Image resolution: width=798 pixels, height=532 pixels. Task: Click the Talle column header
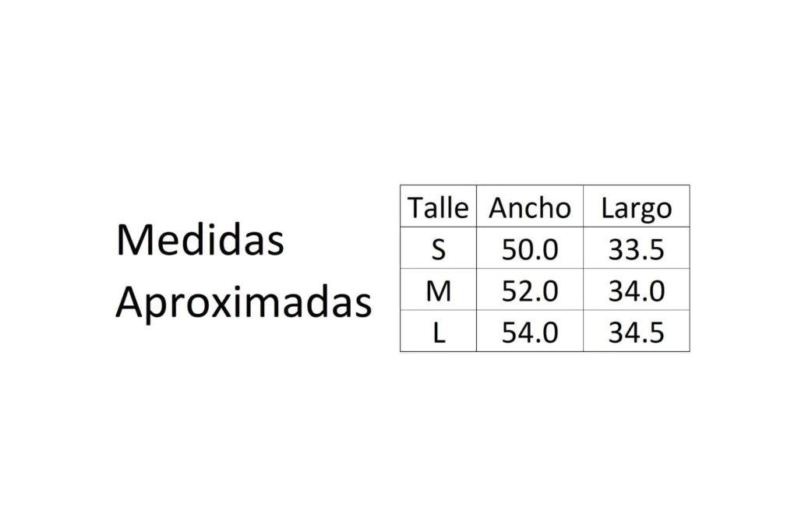(x=438, y=208)
